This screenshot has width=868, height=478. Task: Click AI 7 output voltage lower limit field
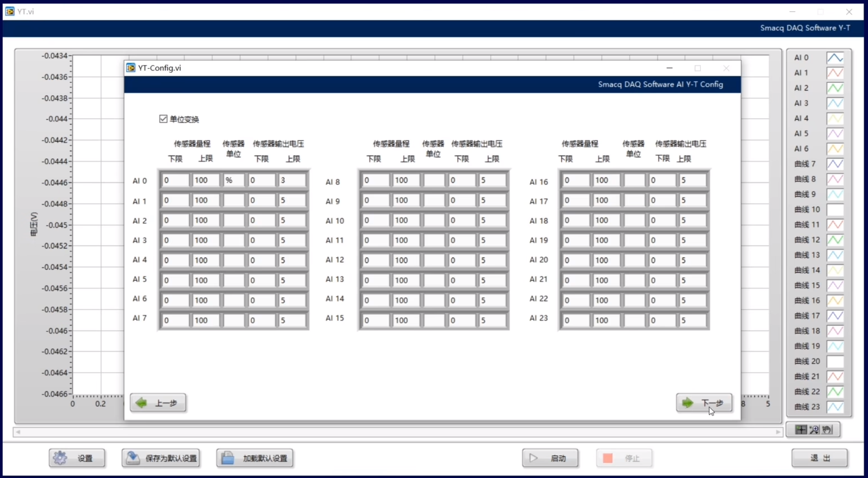tap(261, 321)
